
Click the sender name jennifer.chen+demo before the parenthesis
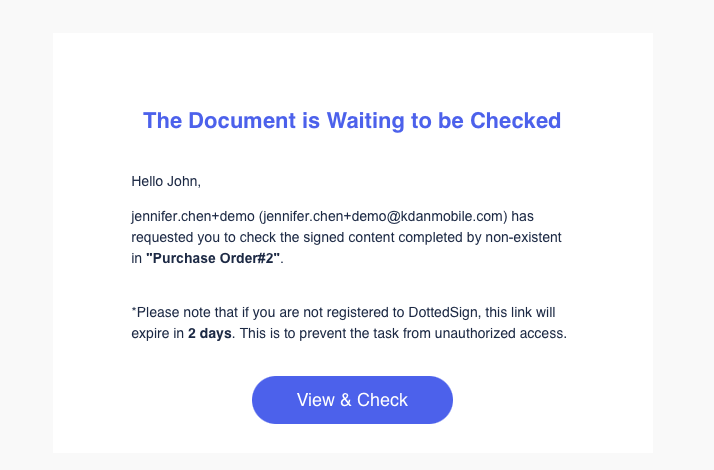[193, 216]
